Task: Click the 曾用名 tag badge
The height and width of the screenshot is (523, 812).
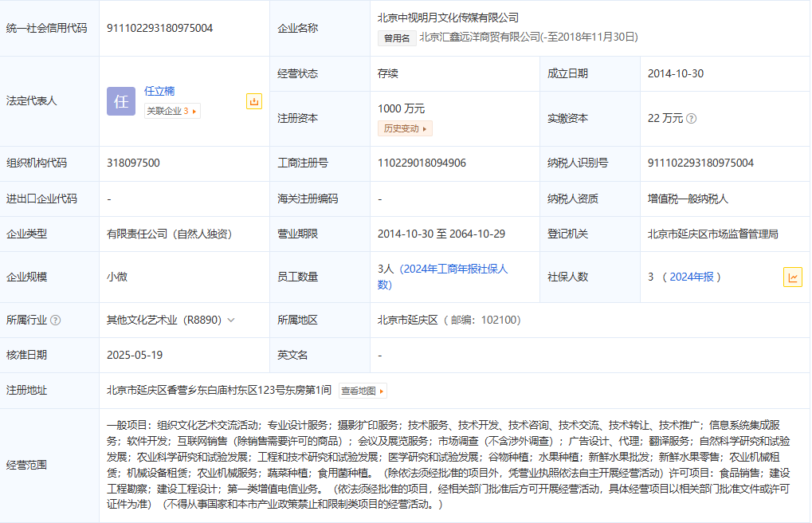Action: [x=396, y=37]
